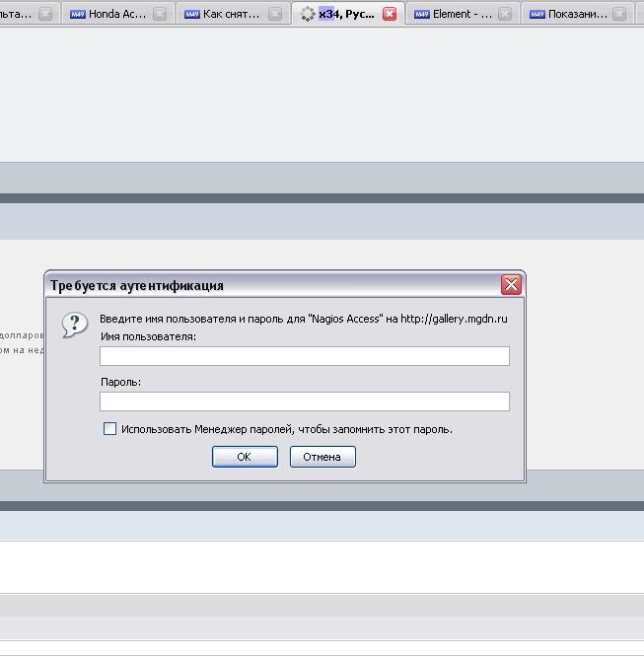Image resolution: width=644 pixels, height=657 pixels.
Task: Click the Honda tab favicon
Action: [x=77, y=14]
